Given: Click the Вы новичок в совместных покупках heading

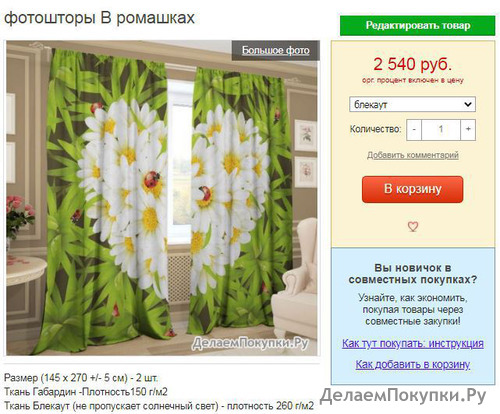Looking at the screenshot, I should (413, 274).
